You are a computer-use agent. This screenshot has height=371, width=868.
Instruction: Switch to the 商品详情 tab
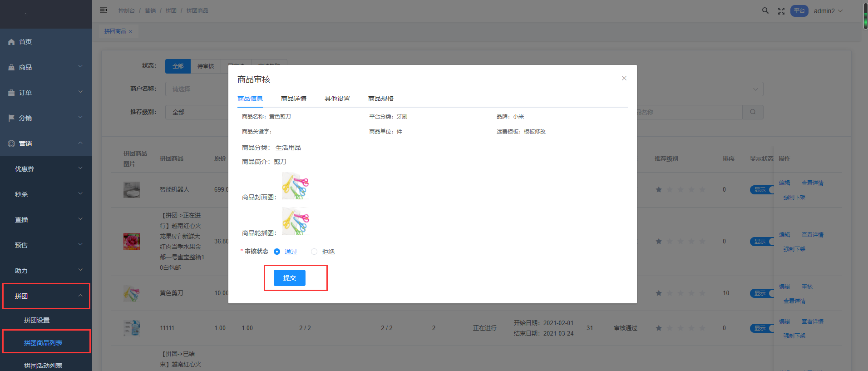click(x=294, y=99)
